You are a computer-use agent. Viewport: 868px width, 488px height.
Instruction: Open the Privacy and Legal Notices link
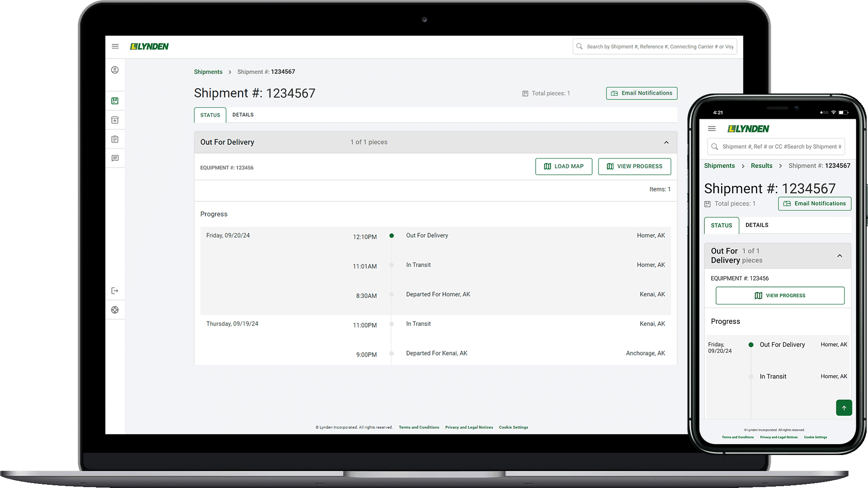(469, 427)
